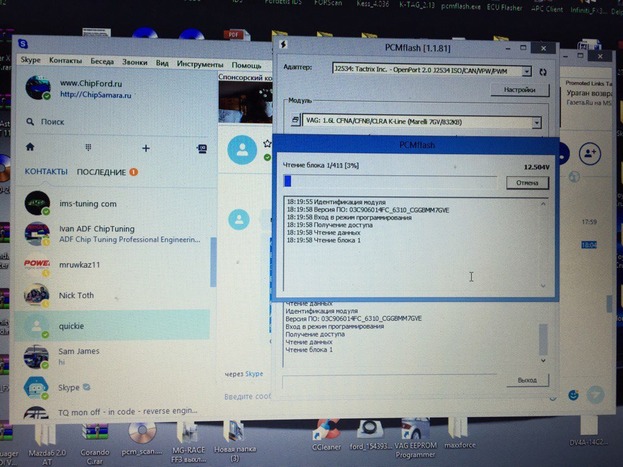Click the Skype bots icon
623x467 pixels.
201,148
